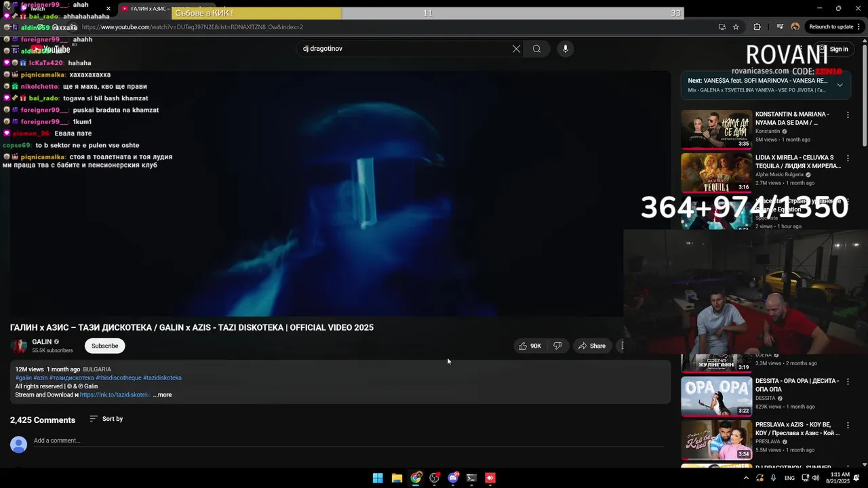Open options for Preslava x Azis video

[x=848, y=425]
